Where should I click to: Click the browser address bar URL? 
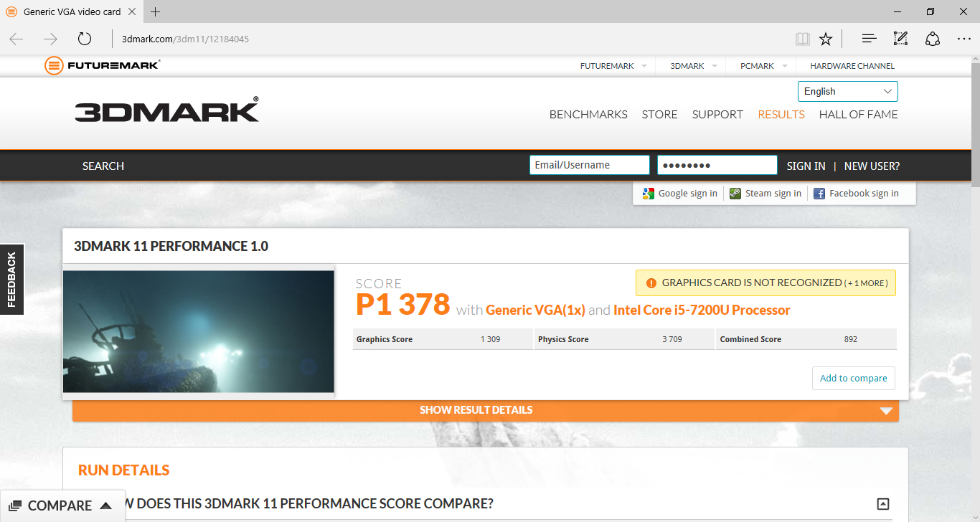coord(186,39)
